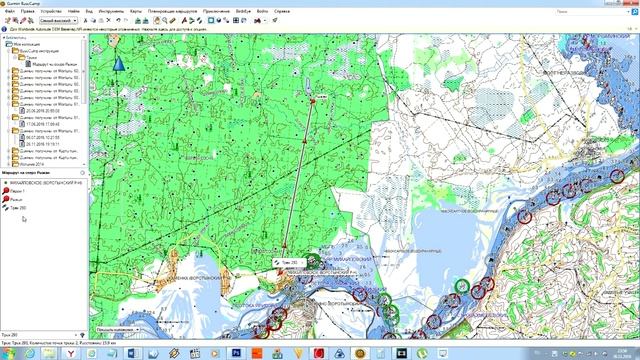
Task: Click the Windows Start button
Action: [x=9, y=353]
